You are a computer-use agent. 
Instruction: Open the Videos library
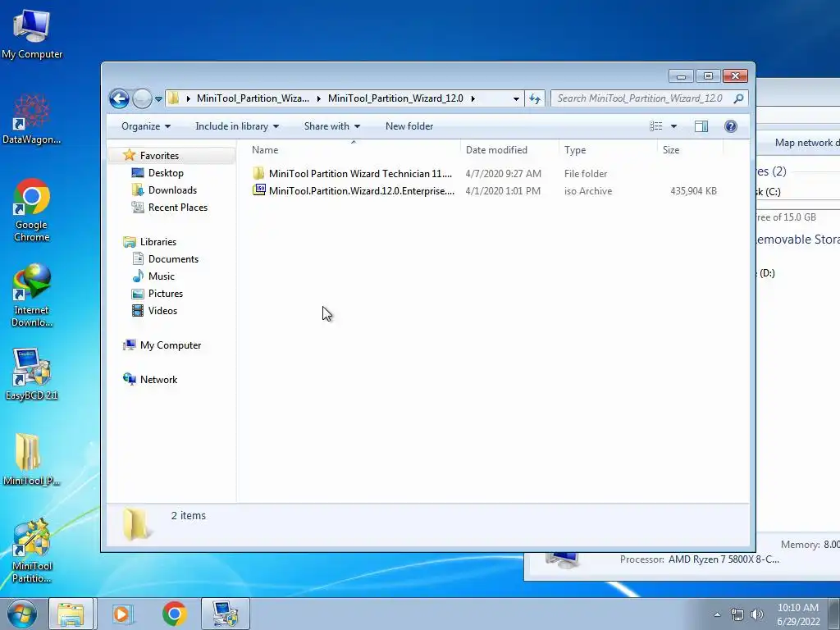pos(162,311)
